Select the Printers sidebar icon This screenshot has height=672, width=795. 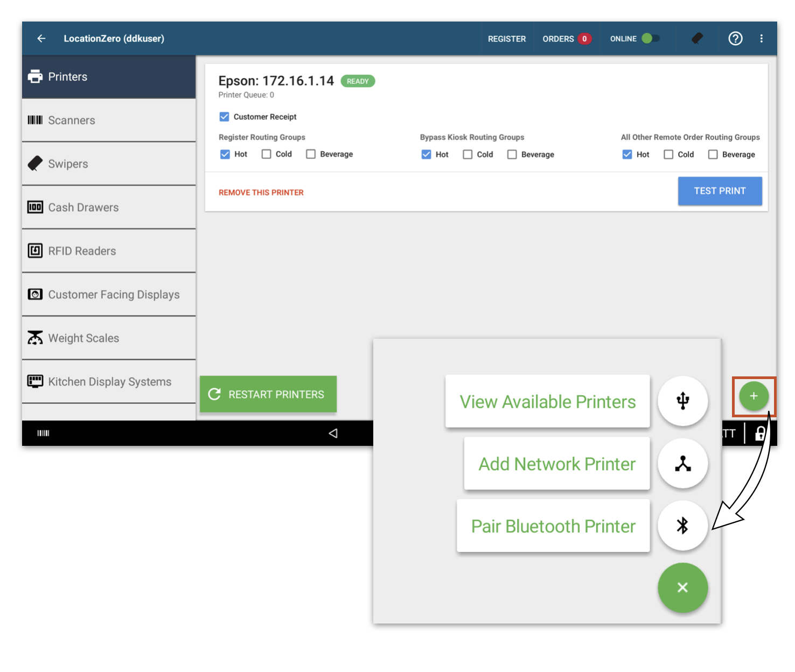(x=36, y=76)
